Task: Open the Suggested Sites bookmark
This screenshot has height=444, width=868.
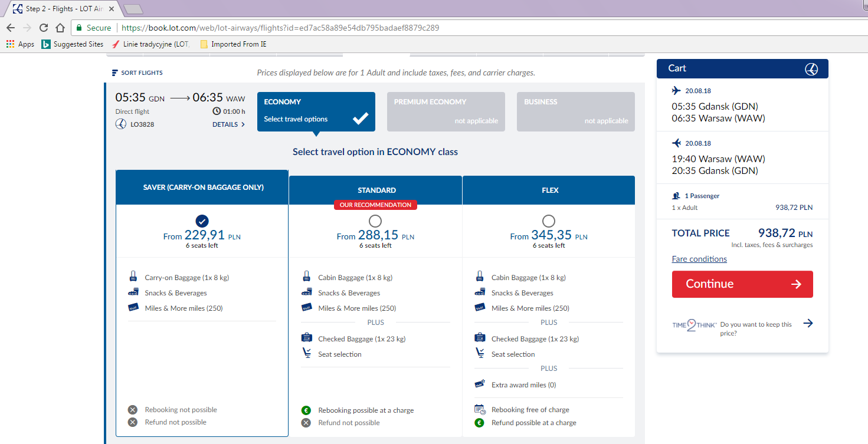Action: (73, 44)
